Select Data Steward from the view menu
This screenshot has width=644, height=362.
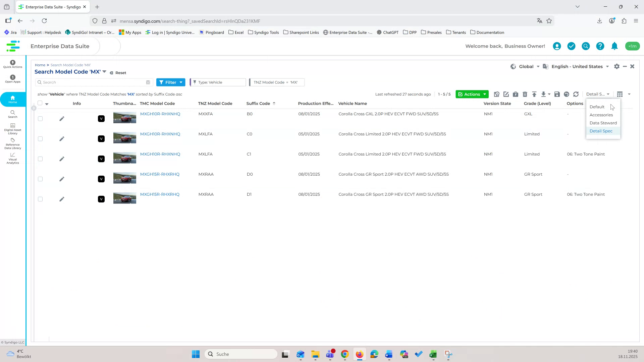[x=603, y=123]
